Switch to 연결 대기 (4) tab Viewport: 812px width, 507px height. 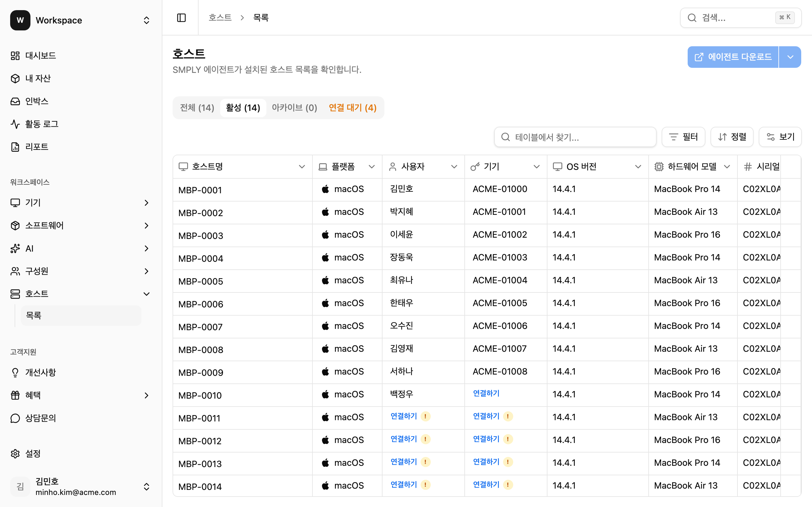tap(352, 108)
